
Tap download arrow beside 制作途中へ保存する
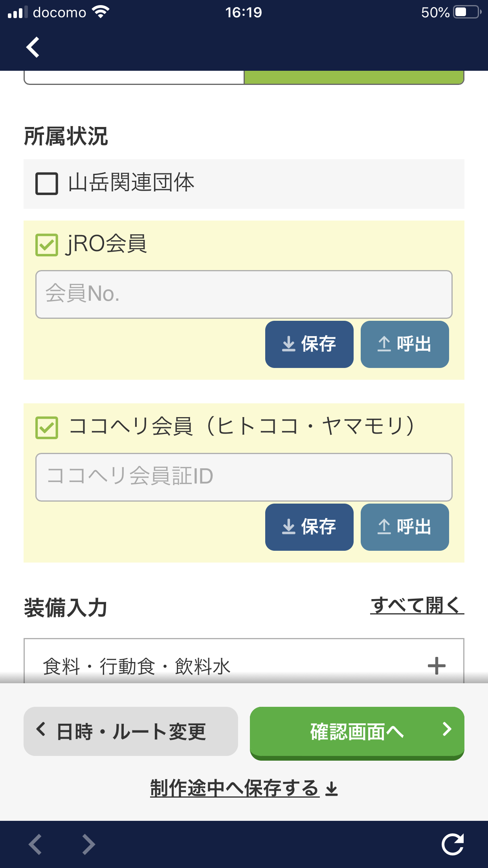click(x=332, y=789)
